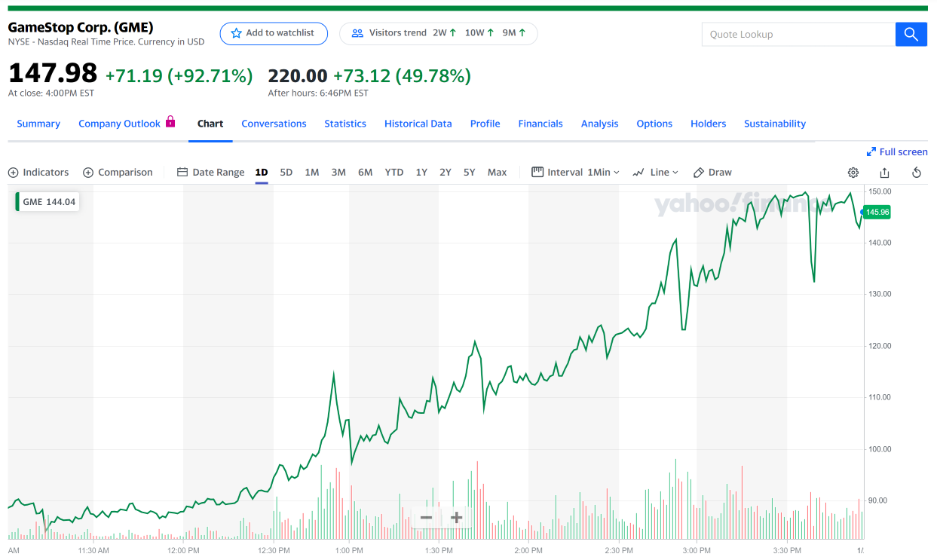Viewport: 937px width, 560px height.
Task: Expand the Interval 1Min dropdown
Action: pos(575,173)
